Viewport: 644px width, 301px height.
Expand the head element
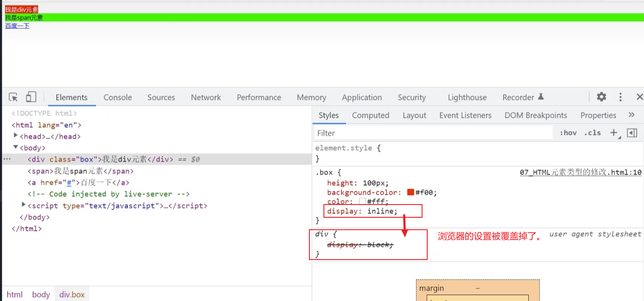point(16,136)
